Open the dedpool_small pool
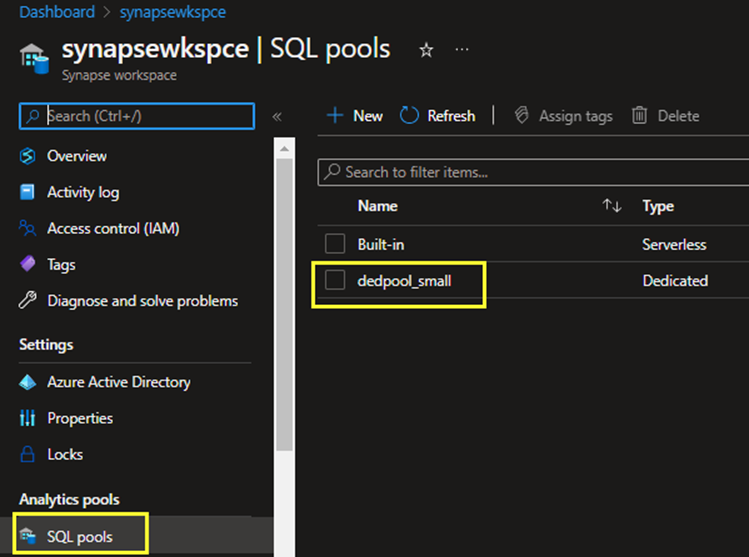This screenshot has width=749, height=557. pos(404,281)
